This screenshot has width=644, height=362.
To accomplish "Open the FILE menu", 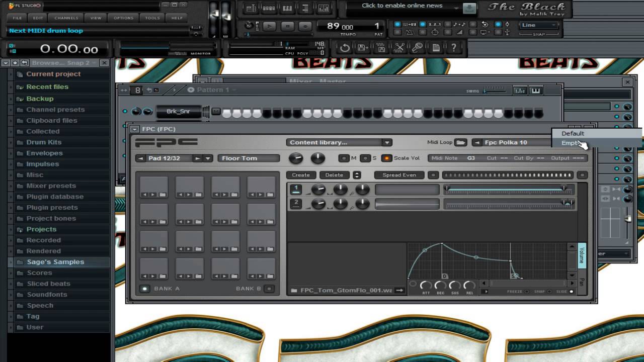I will pos(18,18).
